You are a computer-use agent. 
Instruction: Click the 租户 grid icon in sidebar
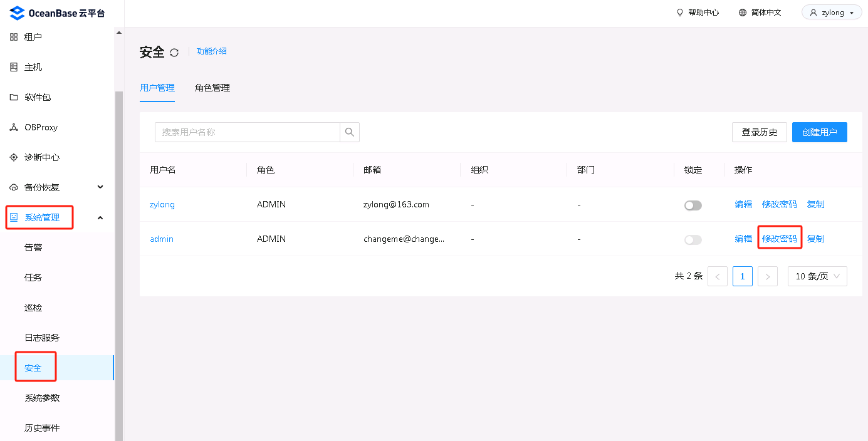(14, 37)
